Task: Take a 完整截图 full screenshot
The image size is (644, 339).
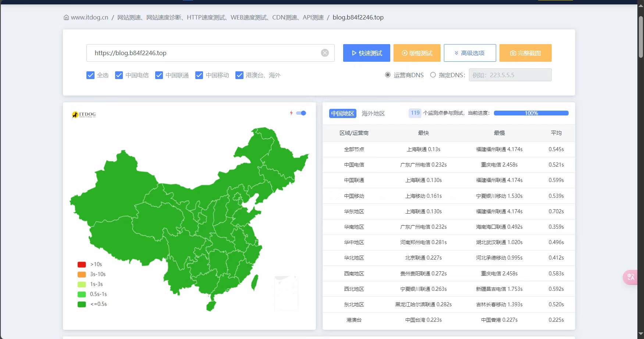Action: pos(526,53)
